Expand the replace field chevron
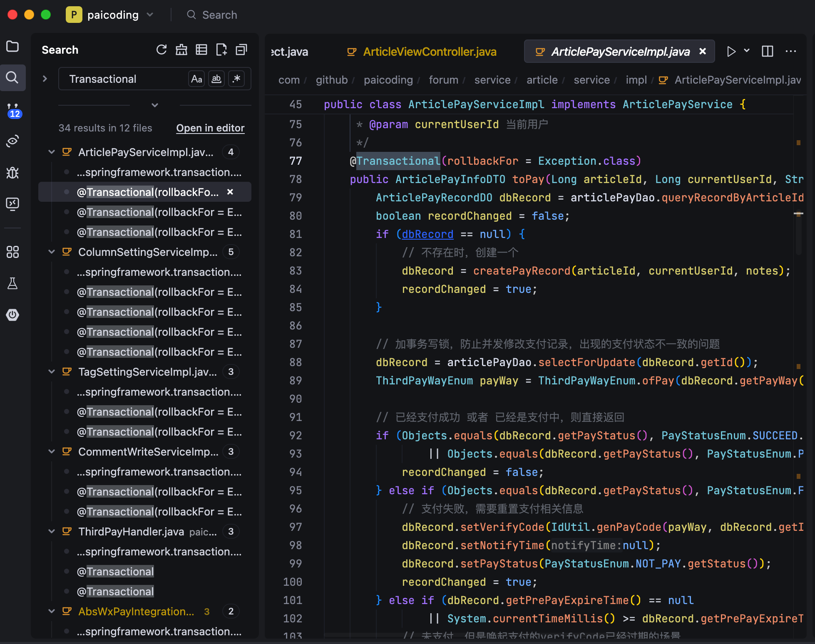Viewport: 815px width, 644px height. 45,79
